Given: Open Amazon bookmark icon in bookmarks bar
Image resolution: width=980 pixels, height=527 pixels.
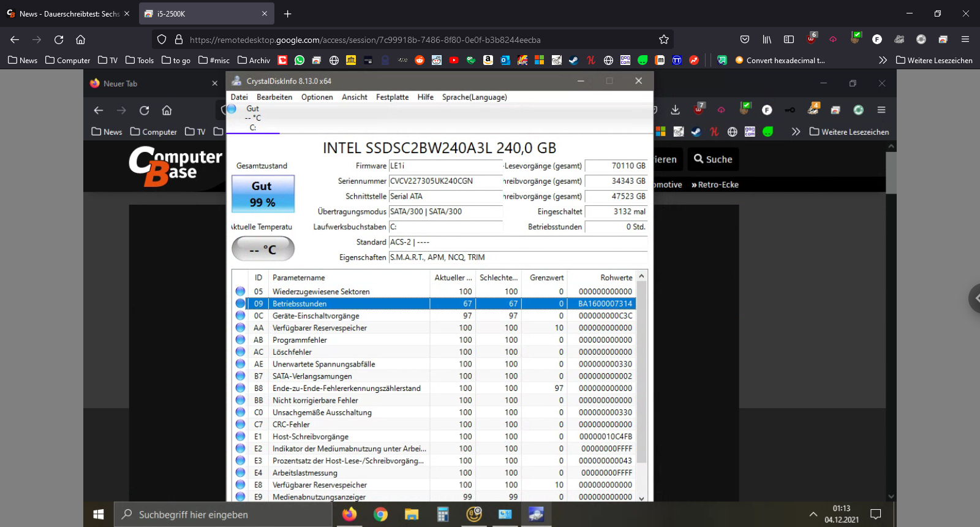Looking at the screenshot, I should (488, 60).
